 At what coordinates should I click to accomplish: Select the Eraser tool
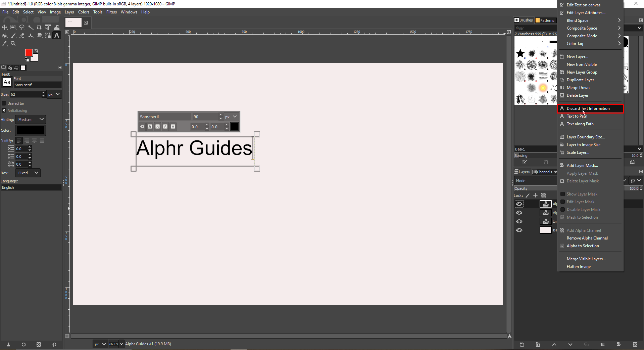click(x=22, y=36)
